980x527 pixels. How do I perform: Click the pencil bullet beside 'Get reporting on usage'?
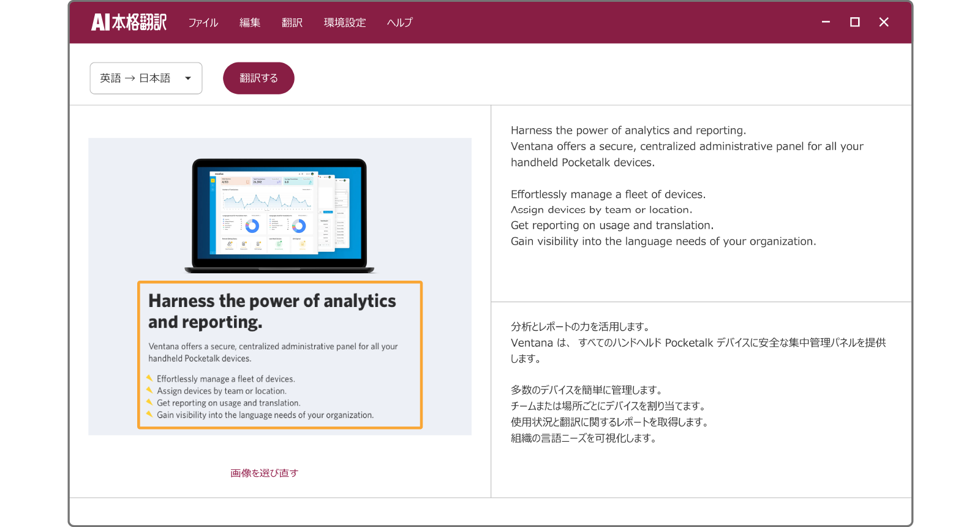tap(149, 402)
